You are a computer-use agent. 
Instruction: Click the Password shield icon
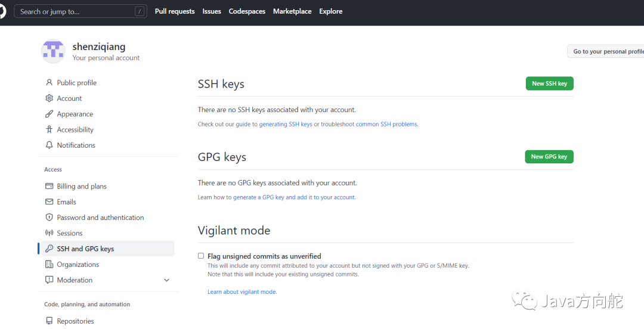coord(49,218)
